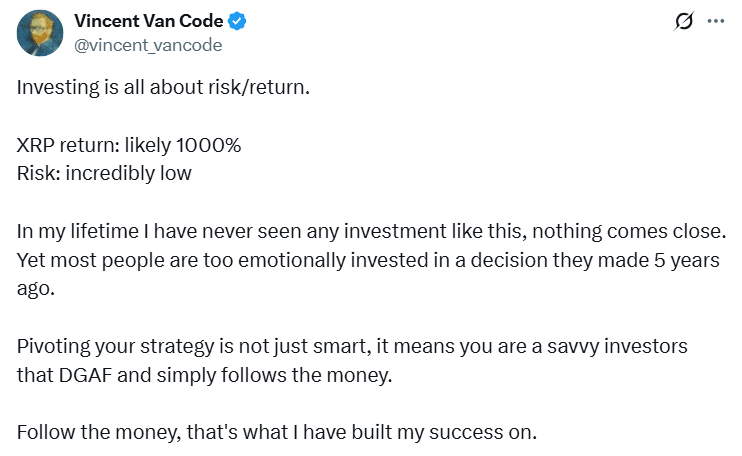
Task: Click the word 'XRP' in the post
Action: click(35, 145)
